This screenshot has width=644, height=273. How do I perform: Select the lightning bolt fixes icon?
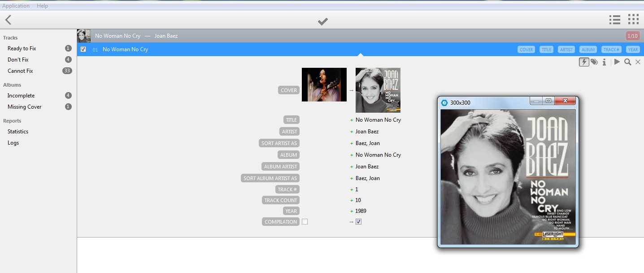coord(583,62)
